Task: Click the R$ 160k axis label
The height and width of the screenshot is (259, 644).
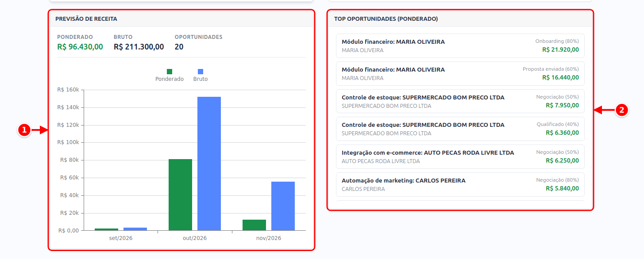Action: pos(68,90)
